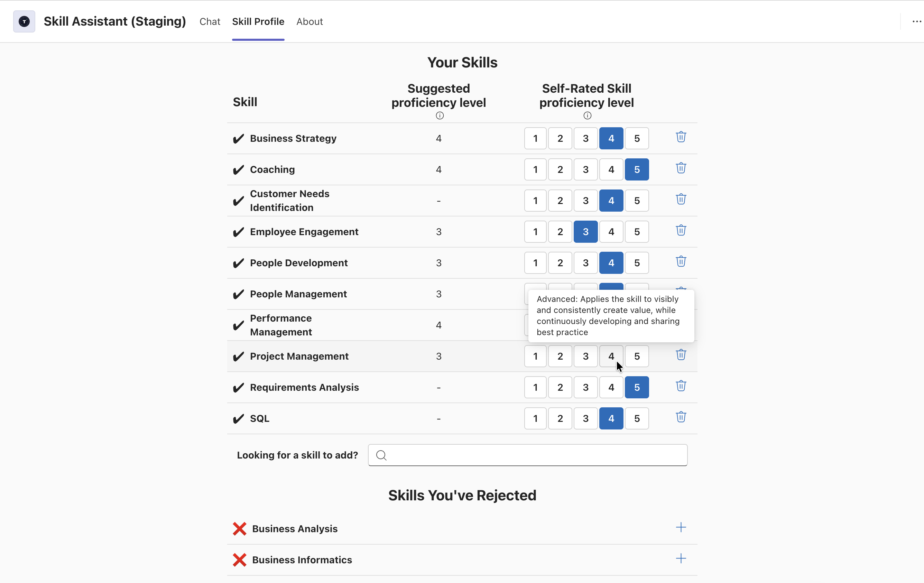
Task: Rate Employee Engagement as 4
Action: tap(611, 231)
